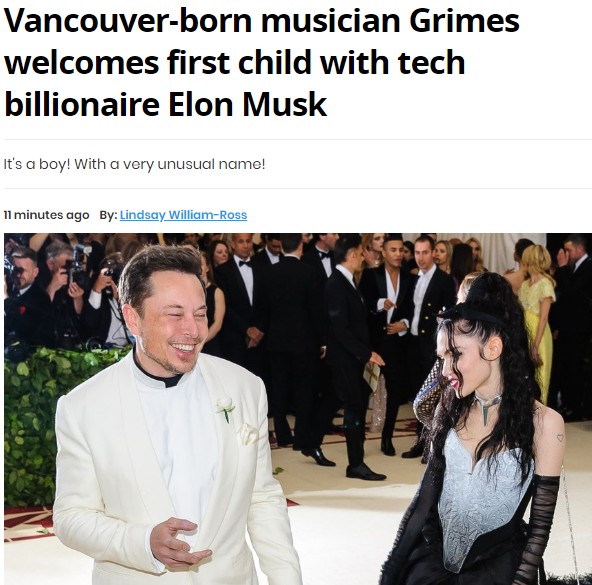
Task: Select the "It's a boy!" subheading text
Action: click(134, 164)
